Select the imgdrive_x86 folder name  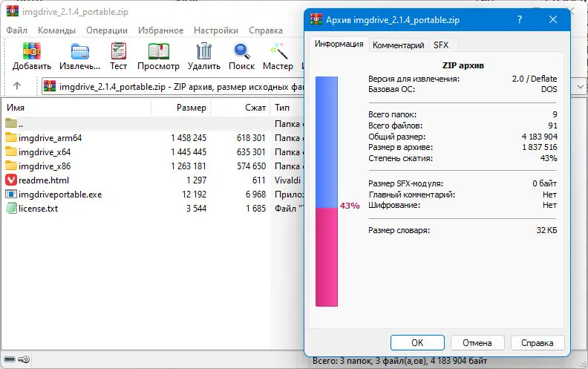(45, 166)
